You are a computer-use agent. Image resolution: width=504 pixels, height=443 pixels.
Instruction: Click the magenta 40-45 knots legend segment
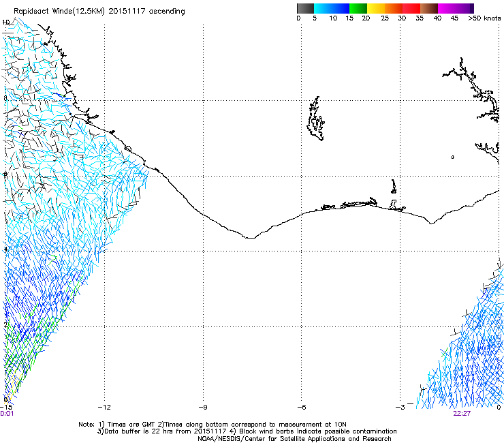pyautogui.click(x=447, y=8)
